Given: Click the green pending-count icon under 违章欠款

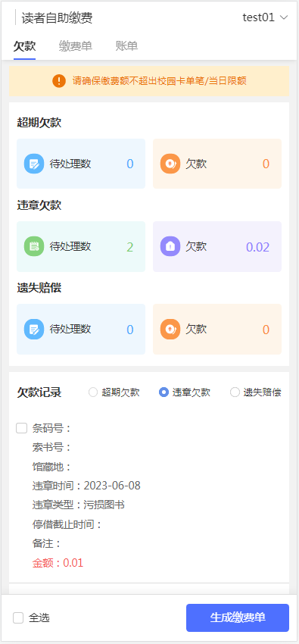Looking at the screenshot, I should [x=34, y=246].
